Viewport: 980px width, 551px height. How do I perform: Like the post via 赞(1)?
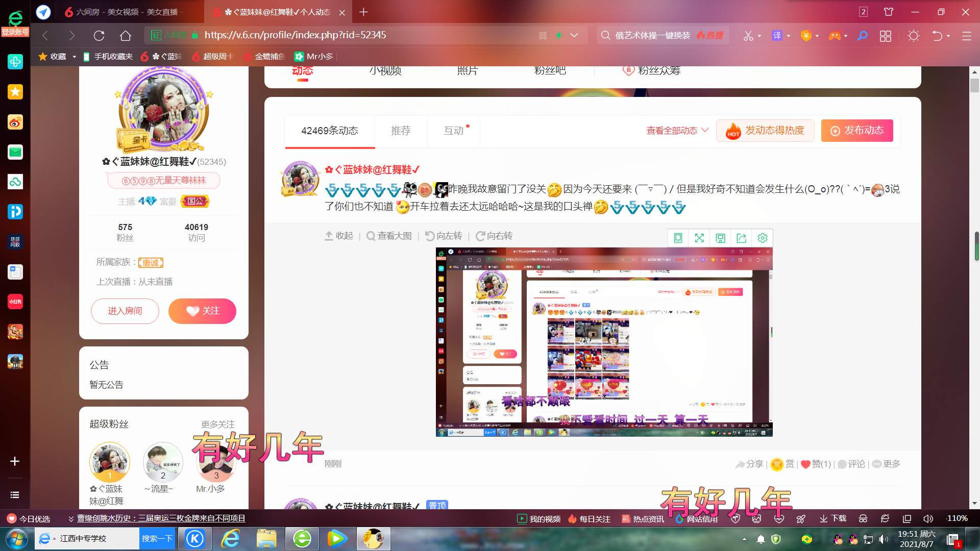click(816, 464)
